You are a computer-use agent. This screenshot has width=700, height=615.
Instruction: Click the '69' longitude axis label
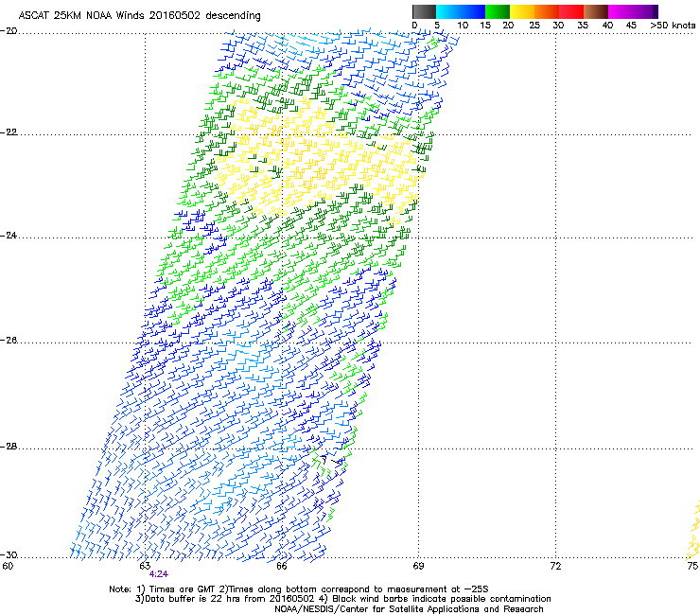pyautogui.click(x=418, y=566)
